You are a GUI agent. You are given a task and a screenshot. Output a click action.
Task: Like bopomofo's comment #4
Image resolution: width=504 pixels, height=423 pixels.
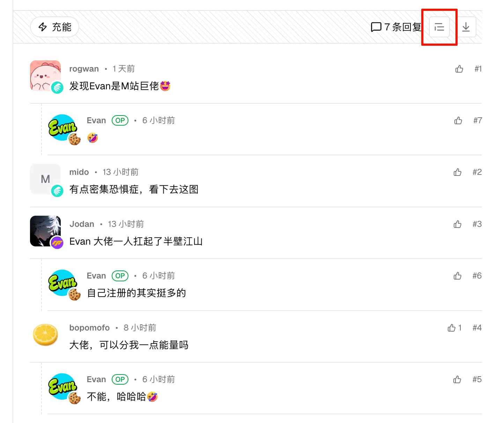[454, 328]
